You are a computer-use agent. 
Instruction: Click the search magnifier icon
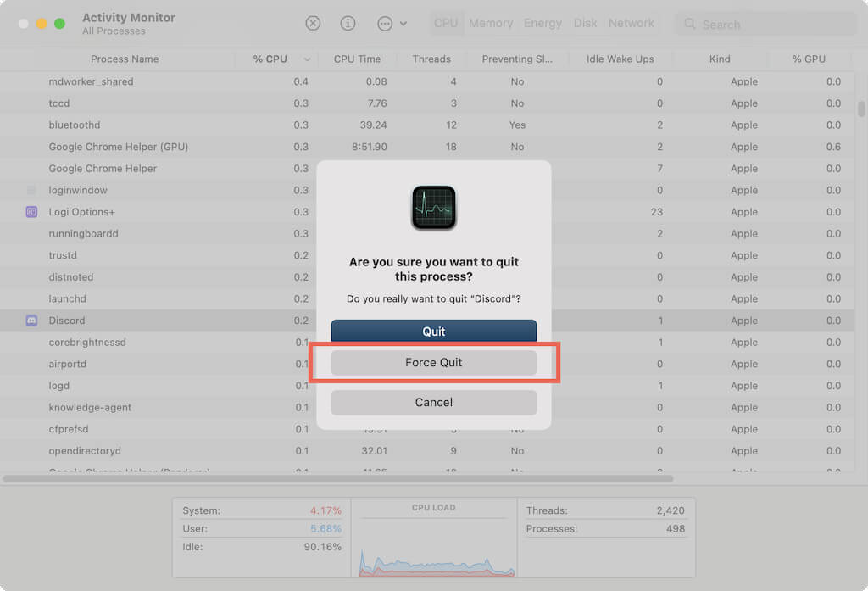(689, 24)
